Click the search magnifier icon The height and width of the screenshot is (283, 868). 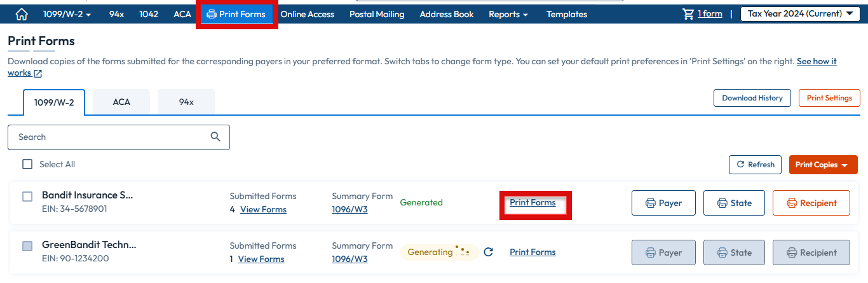(215, 137)
